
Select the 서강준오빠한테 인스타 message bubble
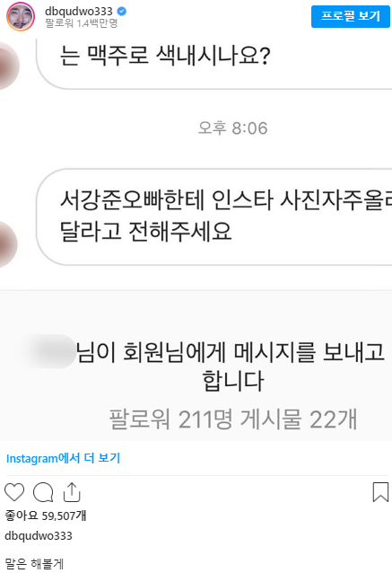tap(213, 216)
